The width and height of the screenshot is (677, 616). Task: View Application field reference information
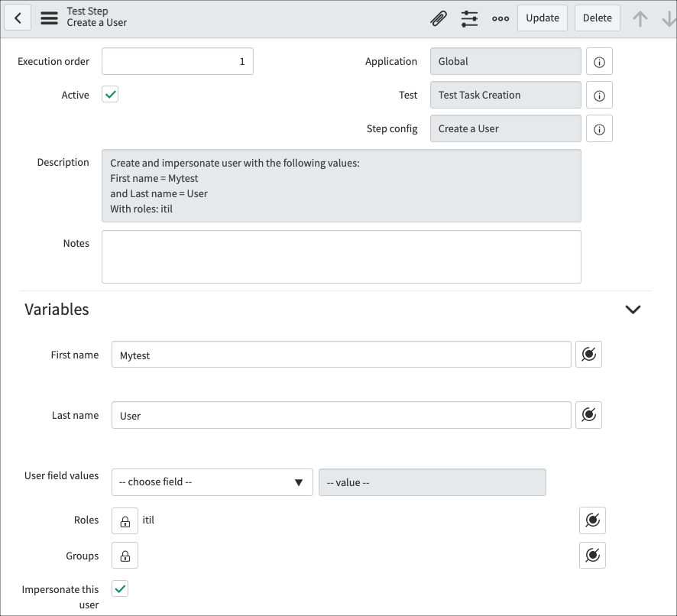pos(599,61)
